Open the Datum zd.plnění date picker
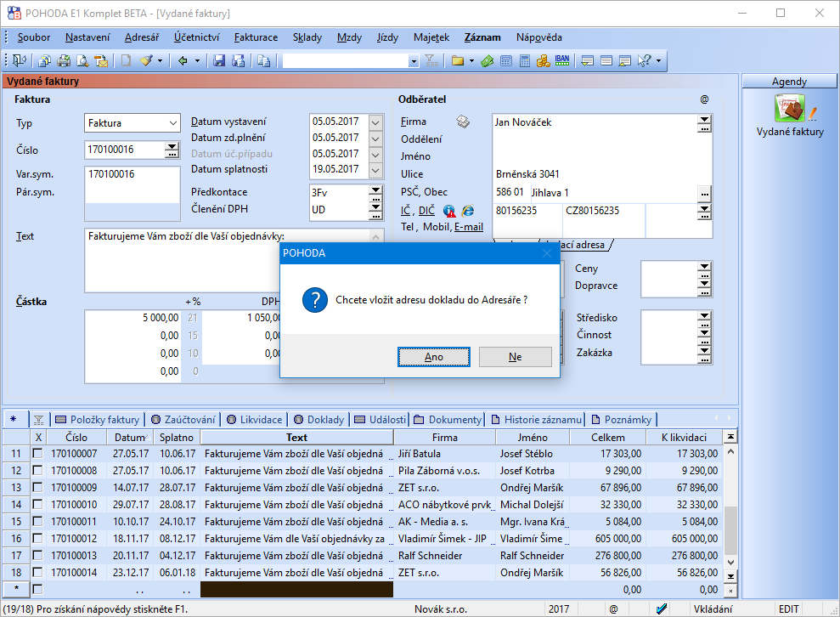Screen dimensions: 840x617 [375, 139]
